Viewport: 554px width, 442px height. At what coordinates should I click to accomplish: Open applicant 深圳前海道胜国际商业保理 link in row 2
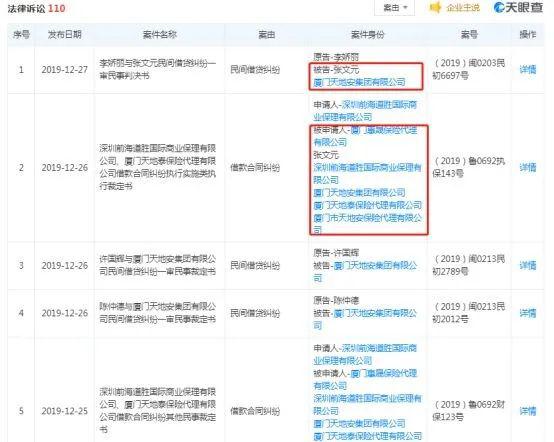[365, 111]
